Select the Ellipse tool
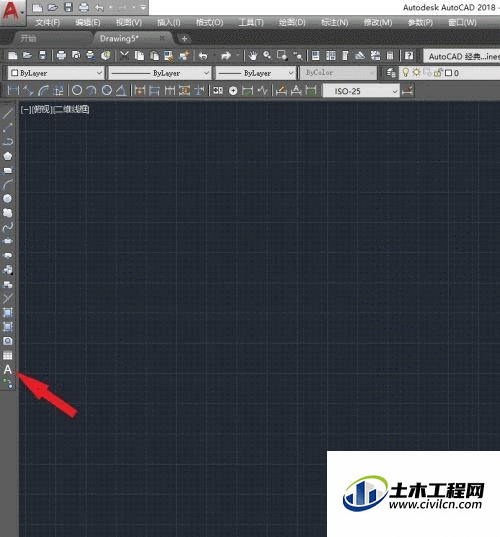Viewport: 500px width, 537px height. 8,241
